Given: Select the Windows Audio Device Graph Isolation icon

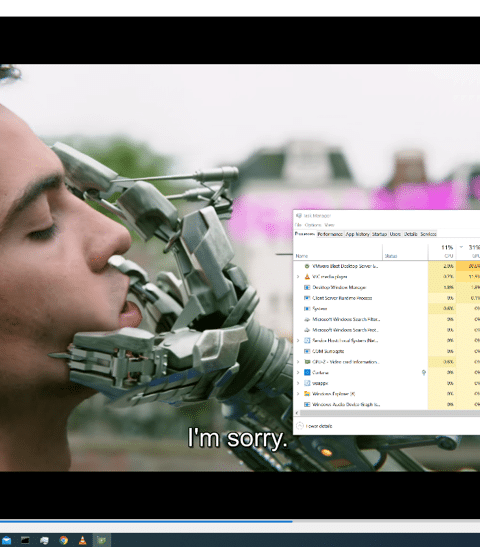Looking at the screenshot, I should (x=307, y=404).
